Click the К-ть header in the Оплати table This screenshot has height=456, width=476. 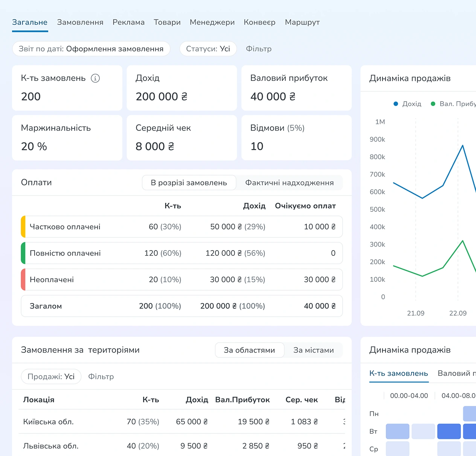coord(173,206)
